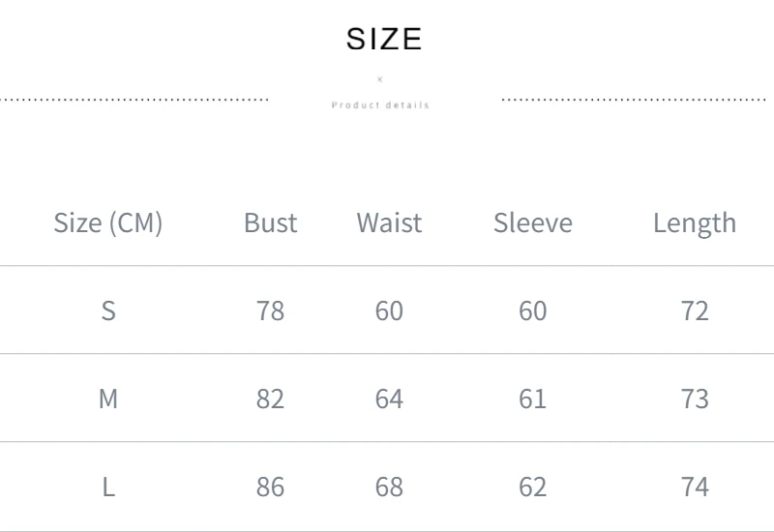Image resolution: width=774 pixels, height=532 pixels.
Task: Select the Size (CM) column header
Action: [108, 223]
